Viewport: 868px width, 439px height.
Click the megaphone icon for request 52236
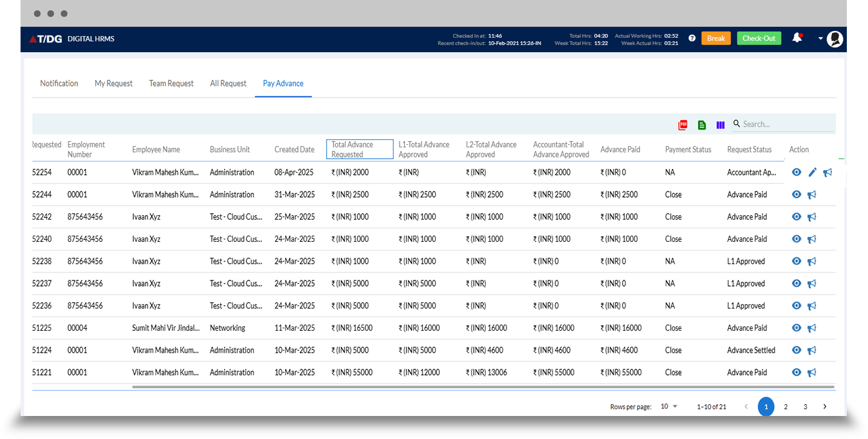point(812,307)
